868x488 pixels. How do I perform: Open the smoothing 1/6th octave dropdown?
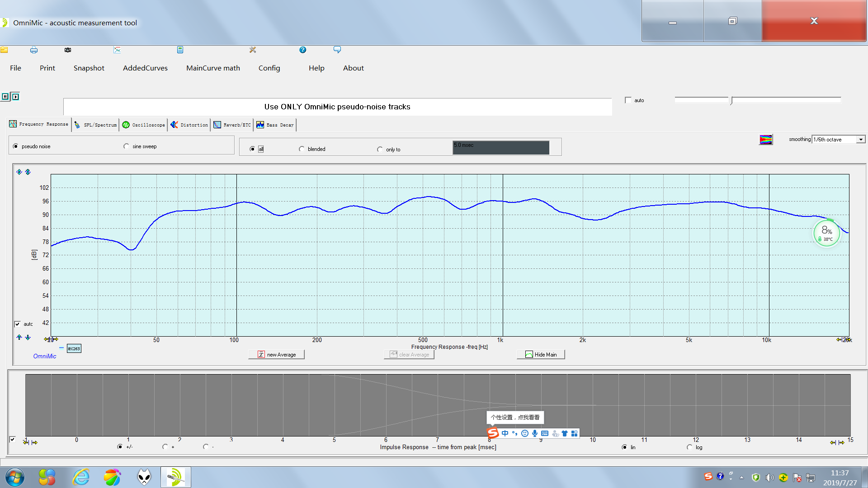click(x=839, y=140)
